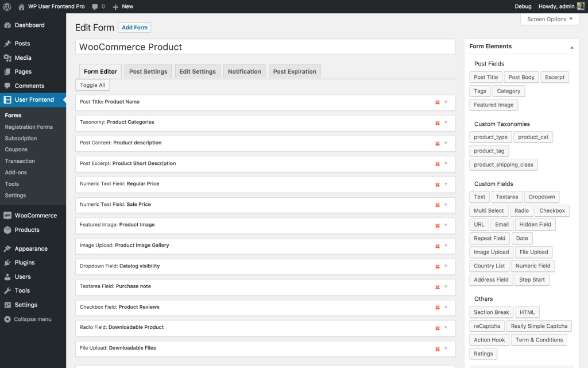Open the Coupons submenu item

tap(16, 149)
